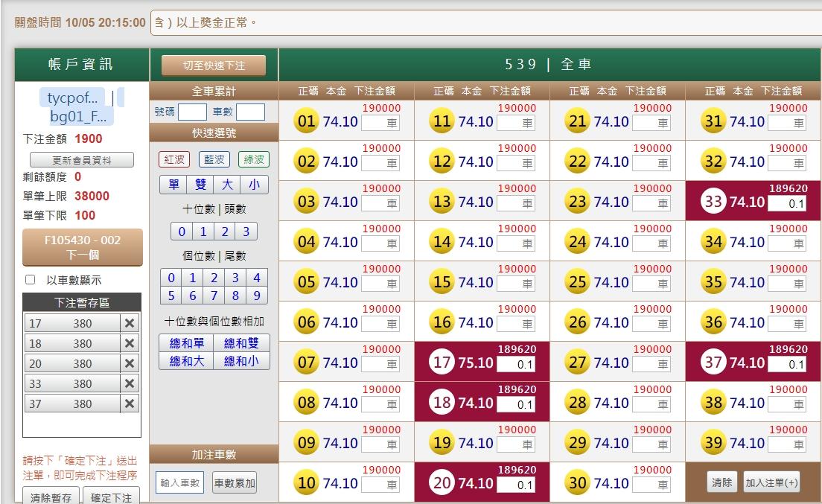The height and width of the screenshot is (504, 822).
Task: Click the 17 380 row in 下注暫存區
Action: pos(72,323)
